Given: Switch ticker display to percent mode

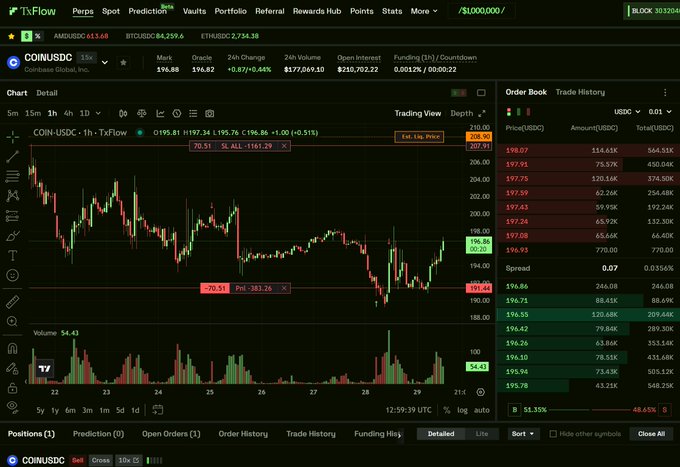Looking at the screenshot, I should (38, 36).
